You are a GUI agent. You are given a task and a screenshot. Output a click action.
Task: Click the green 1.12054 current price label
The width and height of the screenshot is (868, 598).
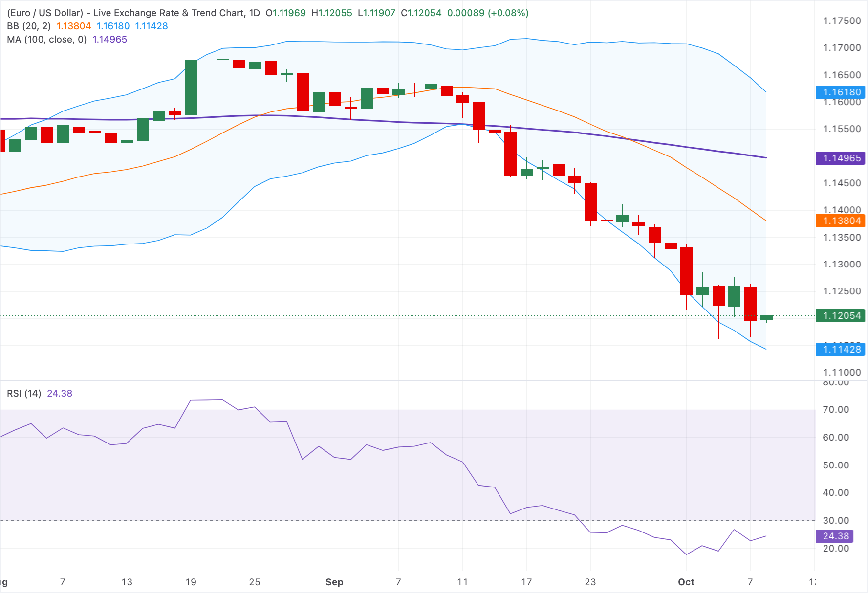[842, 316]
